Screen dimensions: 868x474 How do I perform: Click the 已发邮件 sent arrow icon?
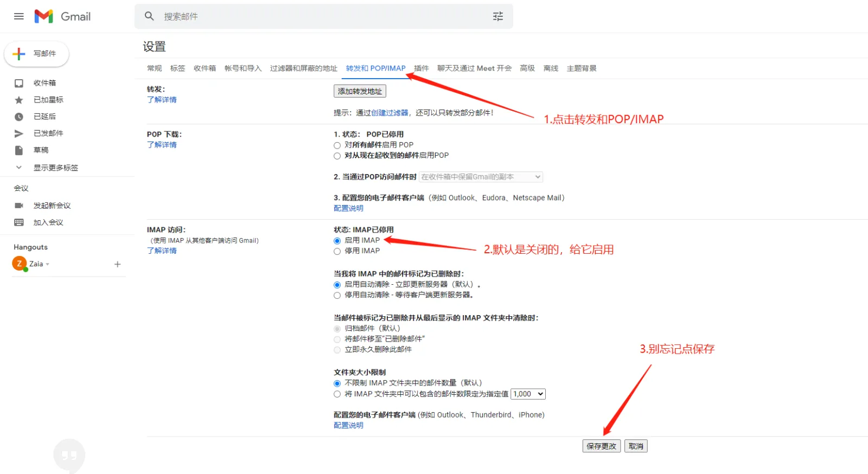coord(19,133)
